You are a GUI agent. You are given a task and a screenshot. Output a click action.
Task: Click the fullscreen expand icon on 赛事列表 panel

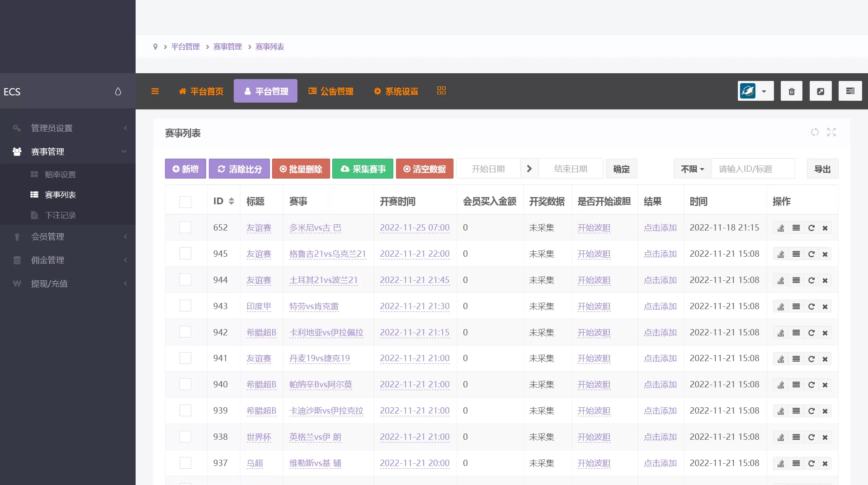(x=831, y=132)
